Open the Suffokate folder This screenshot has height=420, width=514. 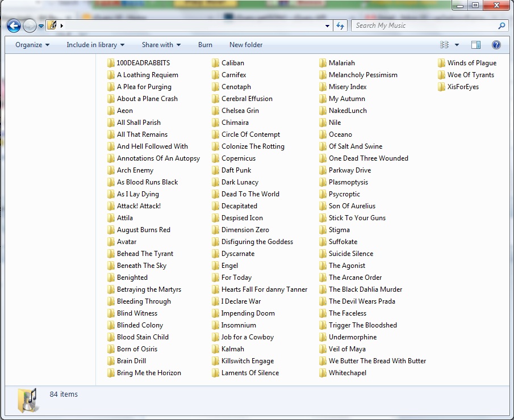click(x=344, y=242)
